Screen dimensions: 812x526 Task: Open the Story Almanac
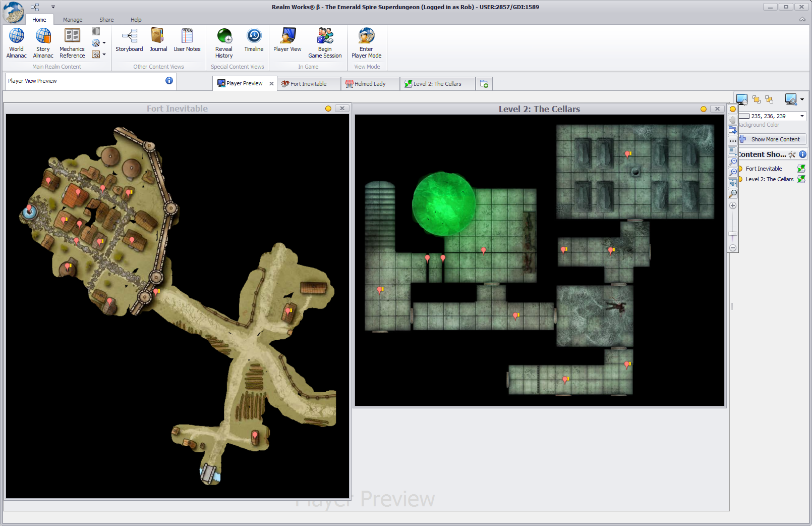coord(43,43)
